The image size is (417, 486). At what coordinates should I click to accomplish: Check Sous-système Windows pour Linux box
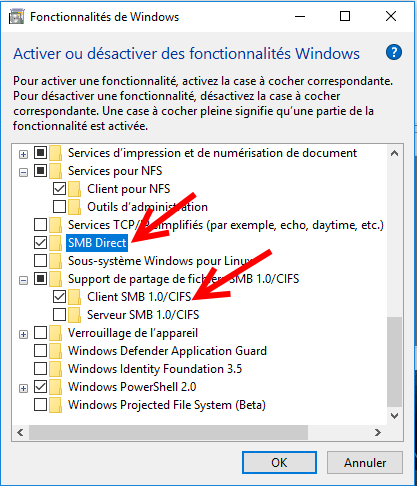click(40, 261)
